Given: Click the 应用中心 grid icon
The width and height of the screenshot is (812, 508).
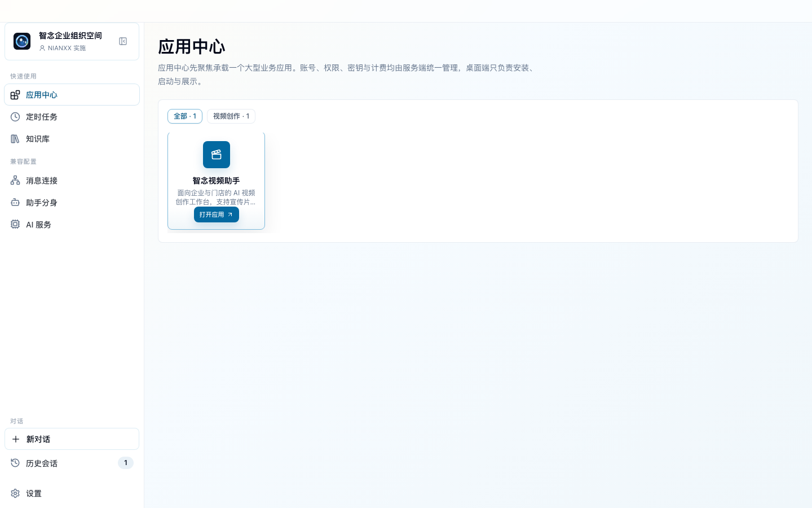Looking at the screenshot, I should (x=15, y=95).
